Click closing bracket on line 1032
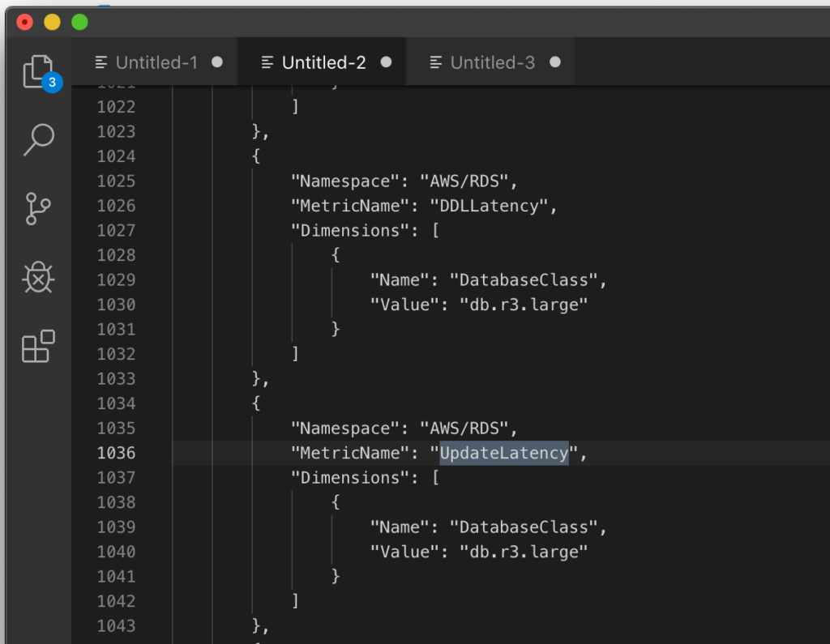 (295, 354)
